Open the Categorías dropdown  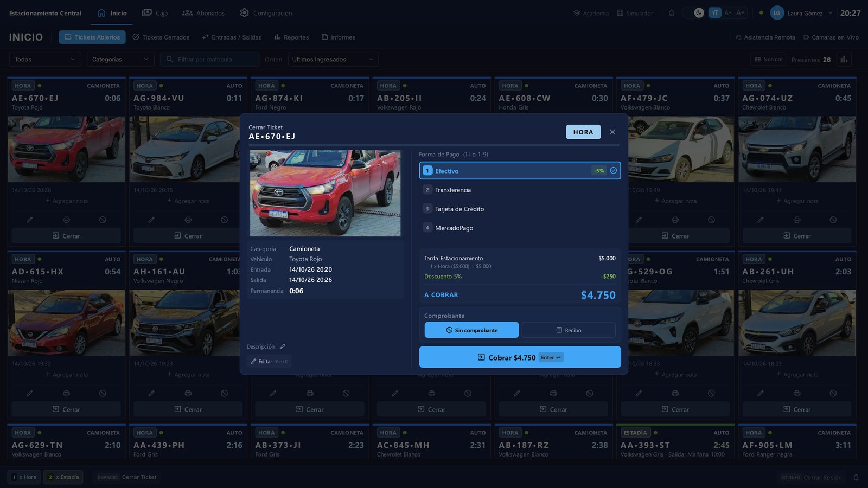click(120, 59)
